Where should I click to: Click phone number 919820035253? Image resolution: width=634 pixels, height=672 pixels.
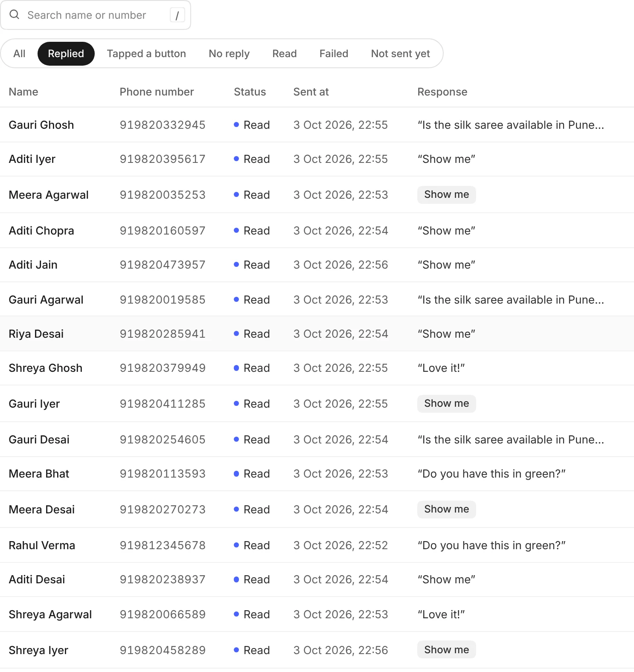pos(163,195)
